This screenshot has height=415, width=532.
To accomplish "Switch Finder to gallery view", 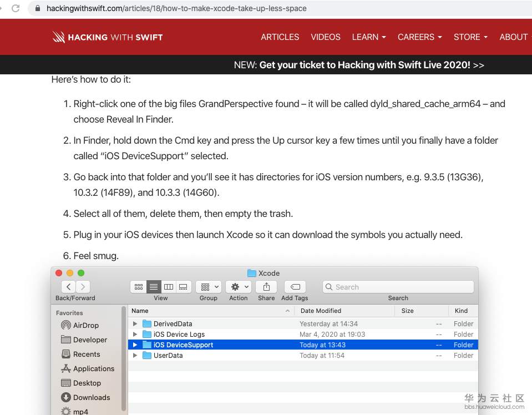I will point(183,287).
